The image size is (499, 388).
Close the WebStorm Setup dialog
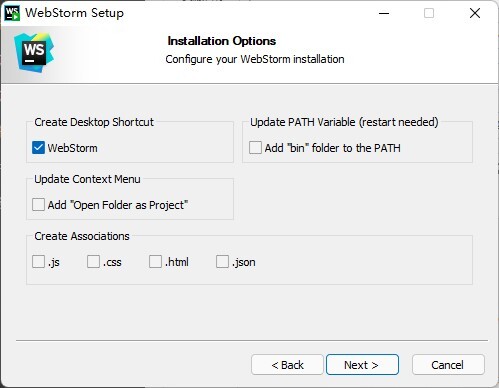click(x=475, y=13)
